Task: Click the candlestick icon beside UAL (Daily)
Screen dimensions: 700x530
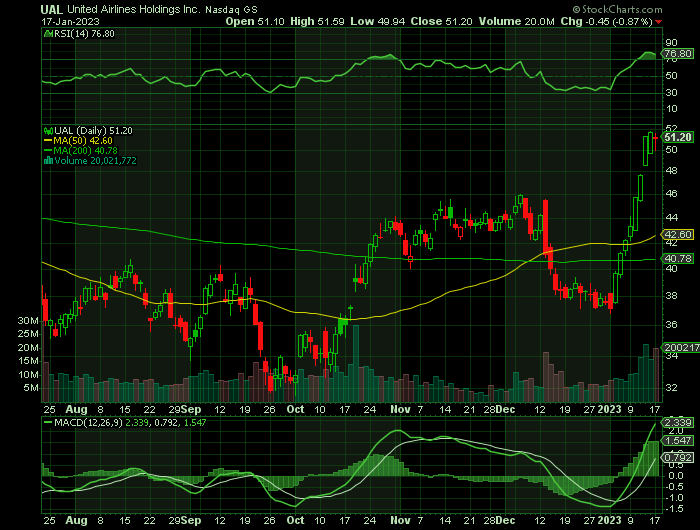Action: (48, 131)
